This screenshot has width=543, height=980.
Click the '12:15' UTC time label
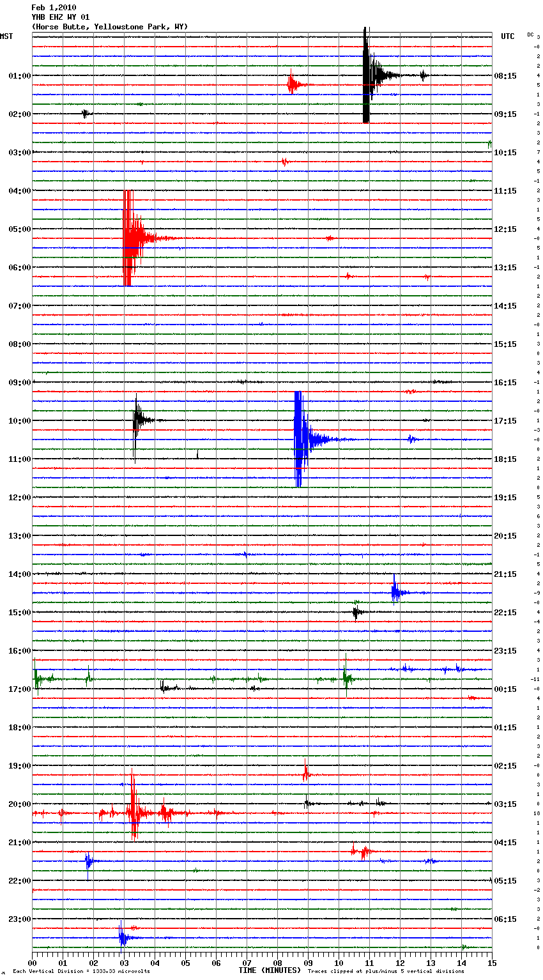[505, 229]
